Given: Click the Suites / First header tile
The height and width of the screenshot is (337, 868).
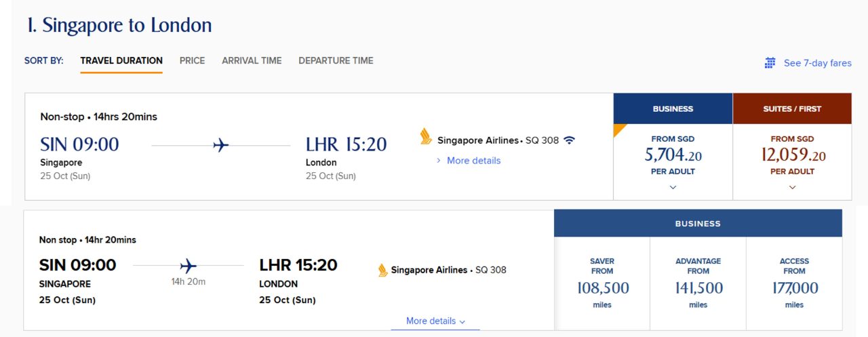Looking at the screenshot, I should pyautogui.click(x=792, y=108).
